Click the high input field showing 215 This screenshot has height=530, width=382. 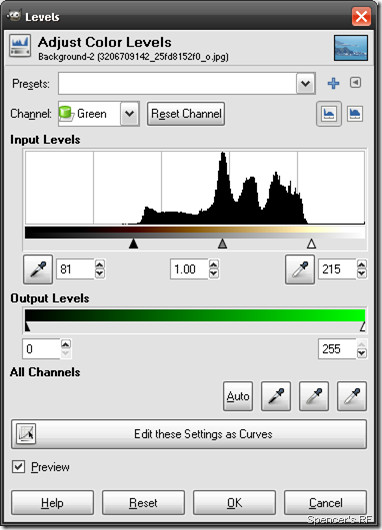tap(337, 269)
